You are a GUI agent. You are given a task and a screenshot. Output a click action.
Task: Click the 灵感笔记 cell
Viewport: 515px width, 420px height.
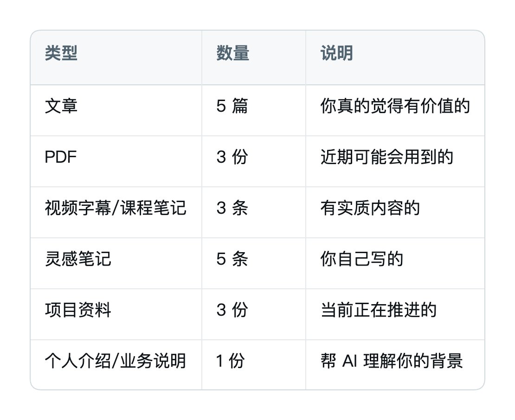(x=116, y=263)
